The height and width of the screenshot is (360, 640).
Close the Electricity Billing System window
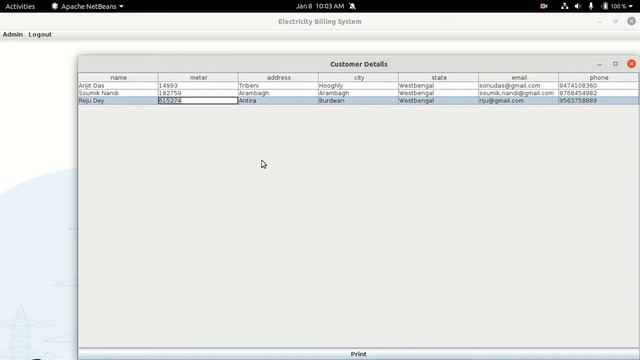pos(631,21)
